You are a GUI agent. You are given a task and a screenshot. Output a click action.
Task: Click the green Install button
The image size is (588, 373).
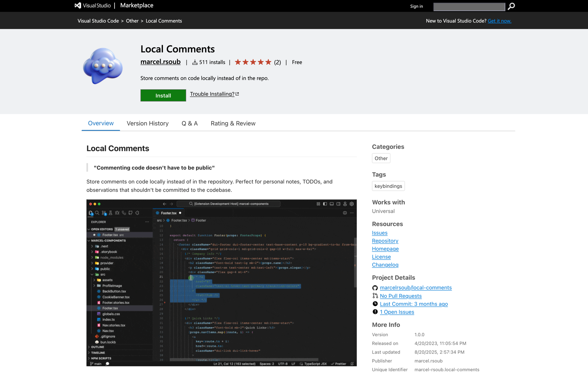(163, 95)
